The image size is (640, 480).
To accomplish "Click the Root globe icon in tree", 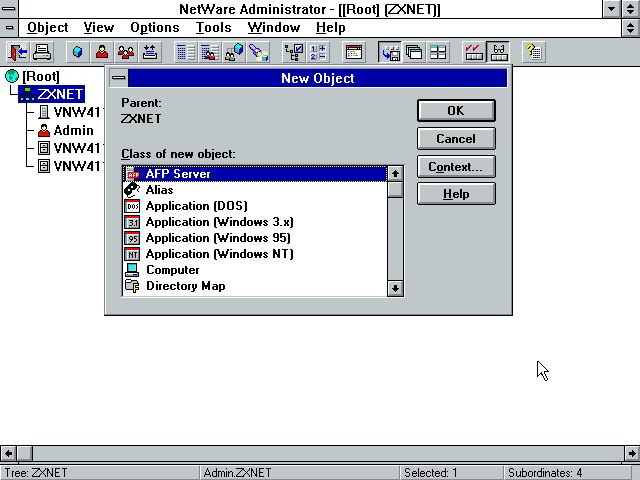I will (12, 76).
